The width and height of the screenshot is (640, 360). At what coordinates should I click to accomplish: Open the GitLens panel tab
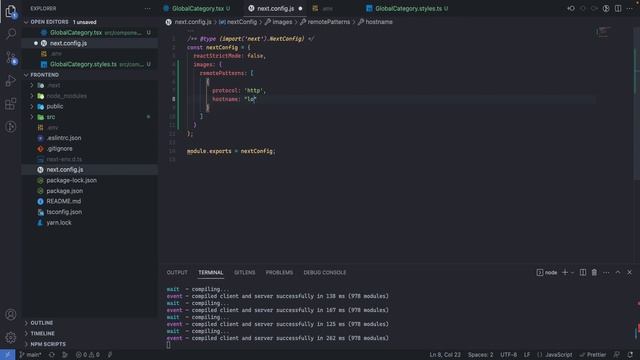click(244, 272)
